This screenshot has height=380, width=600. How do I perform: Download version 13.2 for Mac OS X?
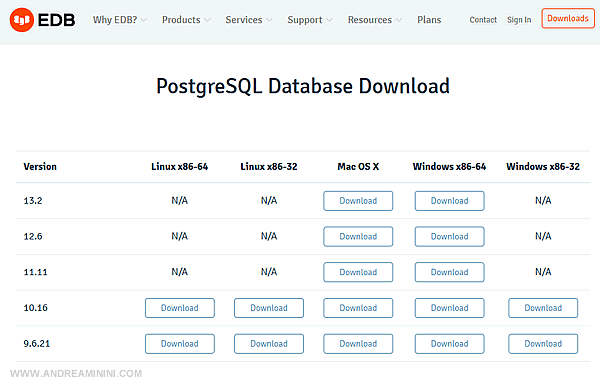(x=358, y=201)
